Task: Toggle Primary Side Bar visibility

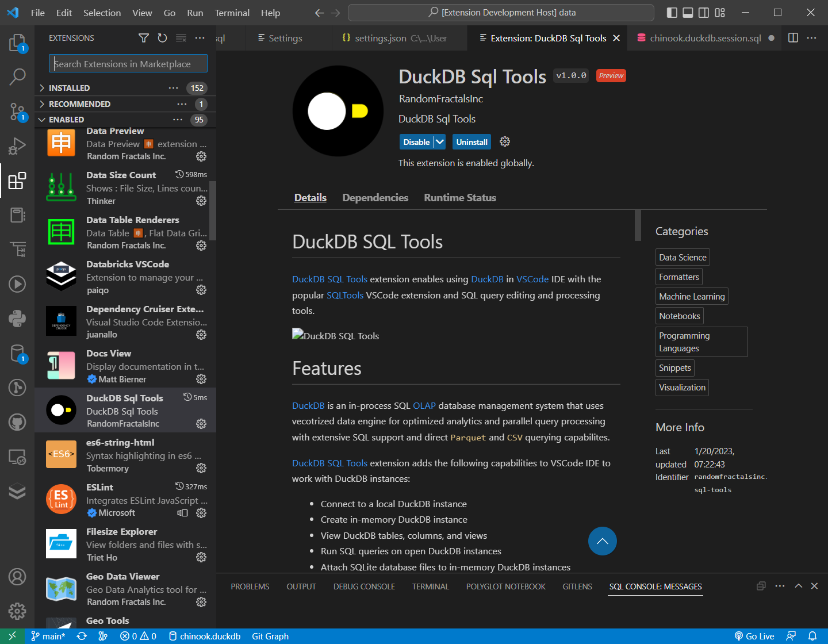Action: click(672, 13)
